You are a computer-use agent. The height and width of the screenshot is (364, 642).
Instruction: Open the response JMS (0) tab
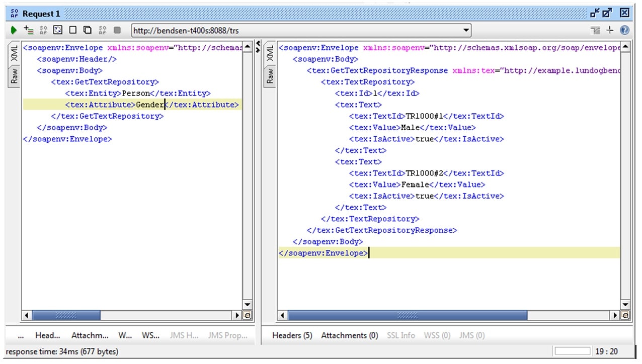tap(472, 335)
